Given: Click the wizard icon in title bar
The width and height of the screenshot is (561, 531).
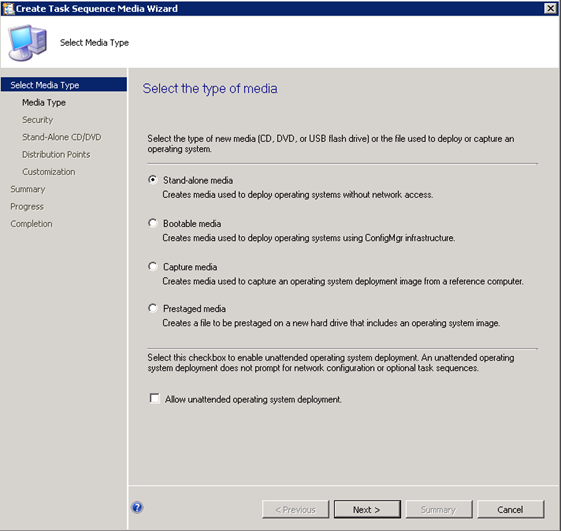Looking at the screenshot, I should coord(8,8).
